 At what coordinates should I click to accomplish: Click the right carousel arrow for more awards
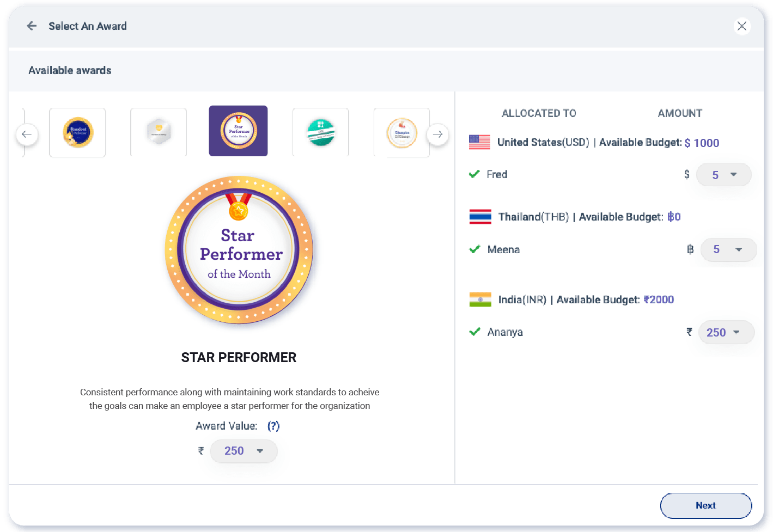tap(437, 133)
